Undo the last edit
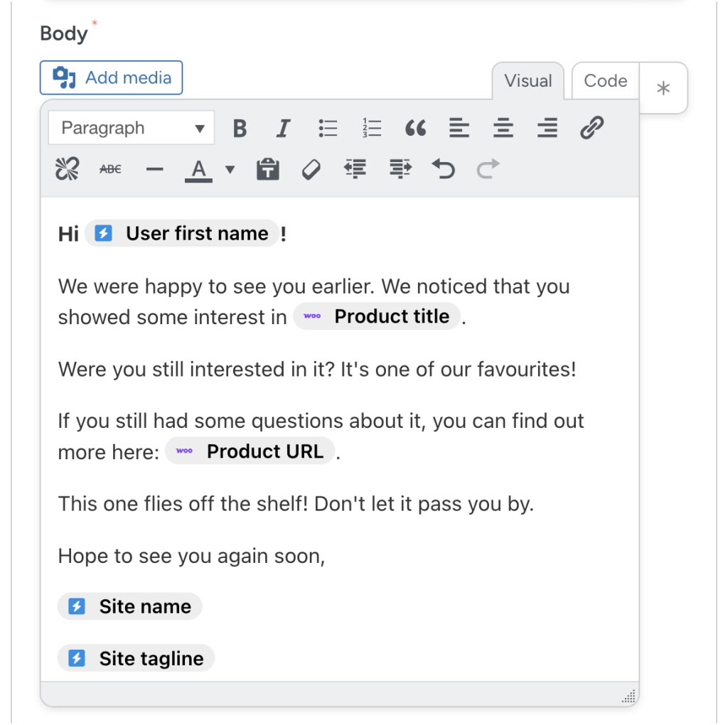This screenshot has height=725, width=728. point(443,169)
